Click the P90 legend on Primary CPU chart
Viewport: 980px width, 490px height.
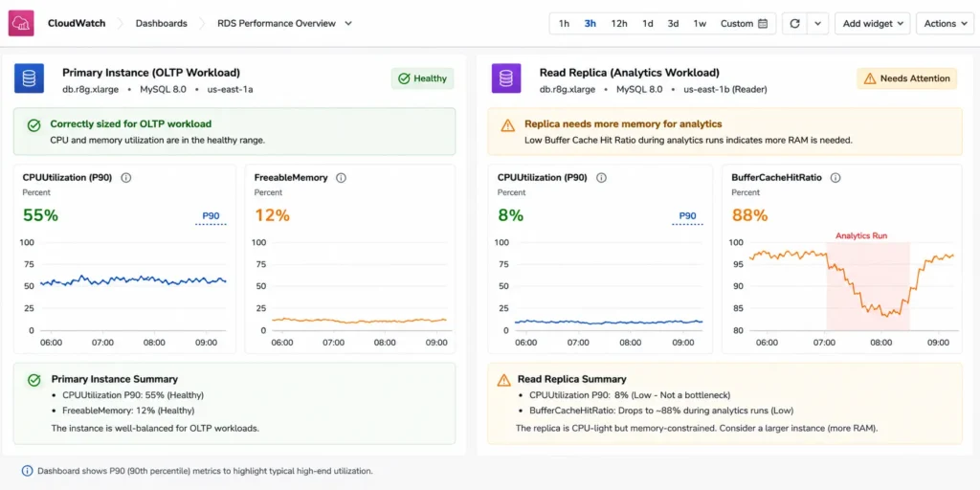point(211,218)
